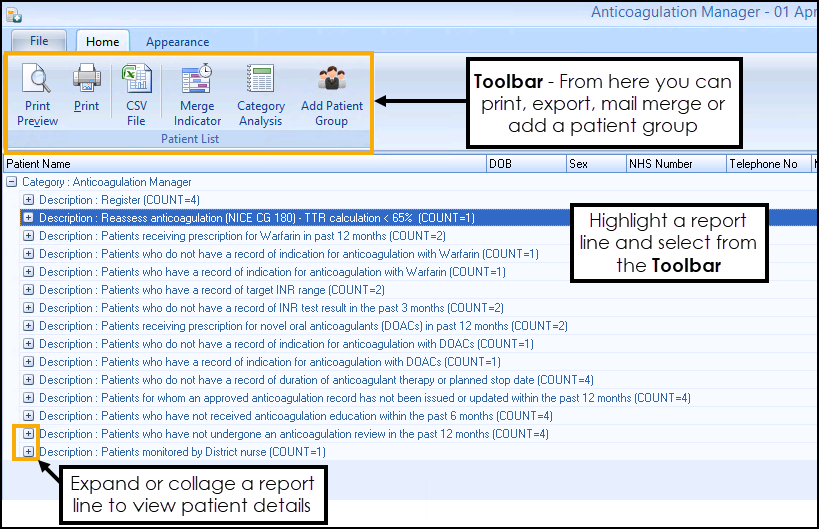Open the File menu tab

pyautogui.click(x=39, y=41)
